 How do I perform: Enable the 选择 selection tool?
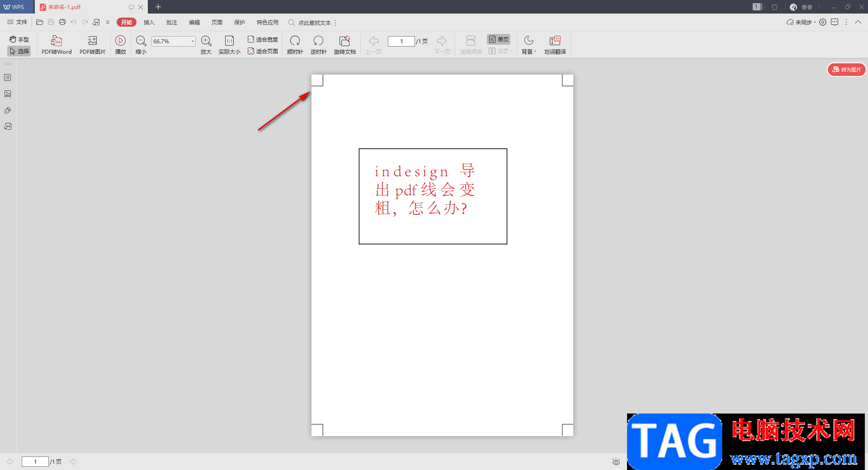pos(19,51)
